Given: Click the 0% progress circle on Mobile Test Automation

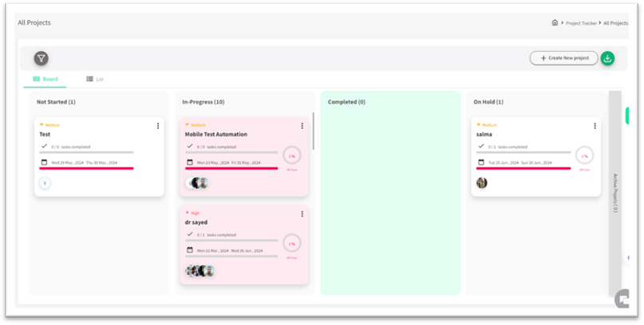Looking at the screenshot, I should [291, 157].
